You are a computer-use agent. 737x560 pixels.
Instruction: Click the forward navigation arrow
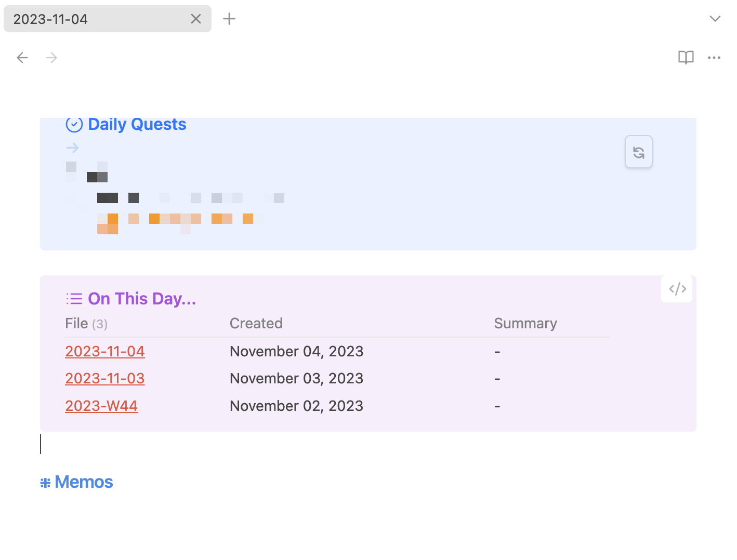click(51, 57)
